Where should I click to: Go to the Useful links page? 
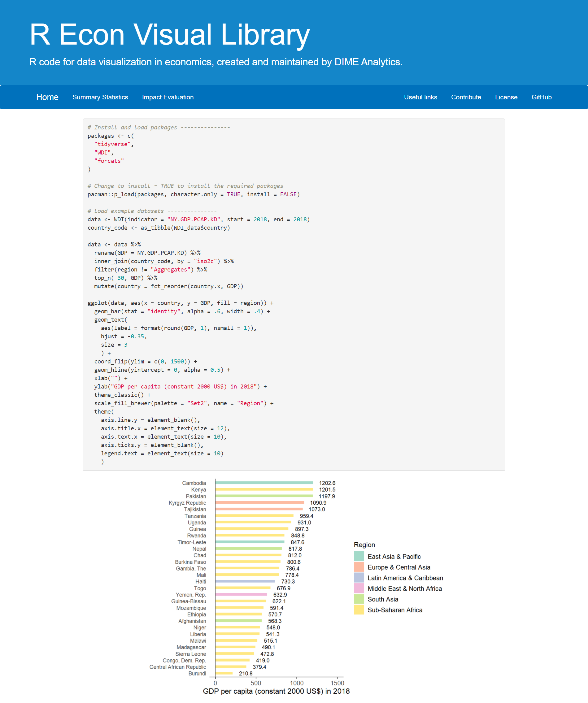(420, 97)
